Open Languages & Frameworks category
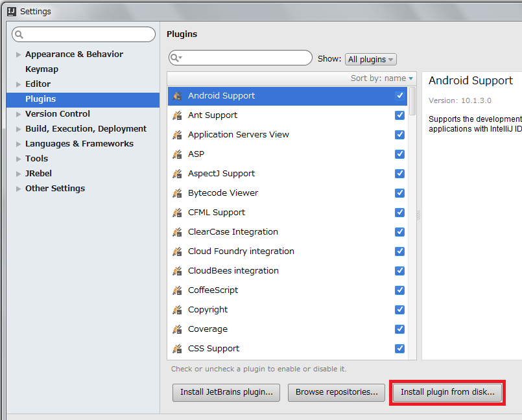522x420 pixels. (79, 144)
